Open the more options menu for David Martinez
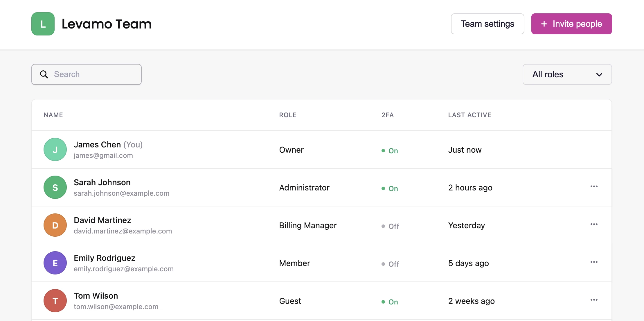Screen dimensions: 644x321 (x=594, y=224)
